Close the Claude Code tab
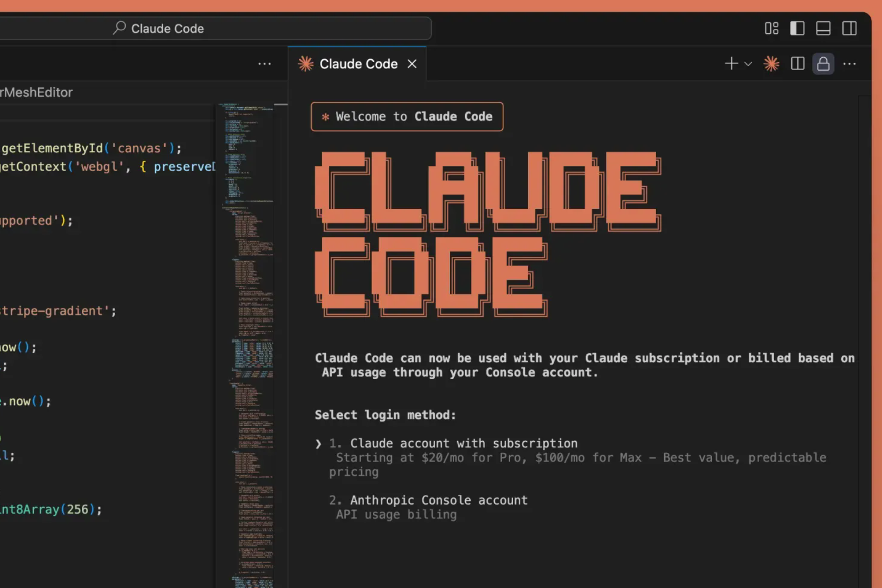 click(412, 64)
